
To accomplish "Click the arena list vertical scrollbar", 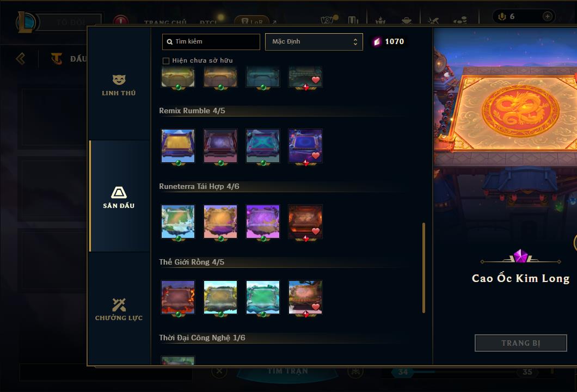I will tap(423, 267).
